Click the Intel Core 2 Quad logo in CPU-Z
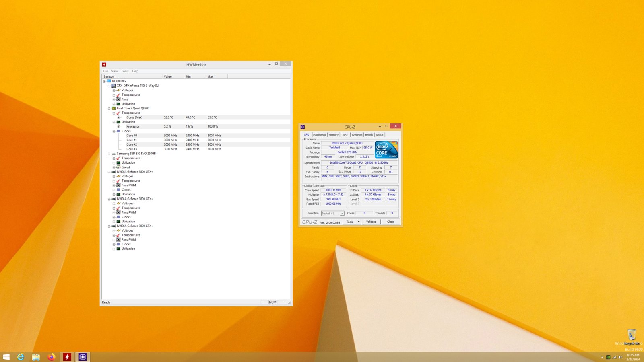644x362 pixels. pyautogui.click(x=386, y=149)
